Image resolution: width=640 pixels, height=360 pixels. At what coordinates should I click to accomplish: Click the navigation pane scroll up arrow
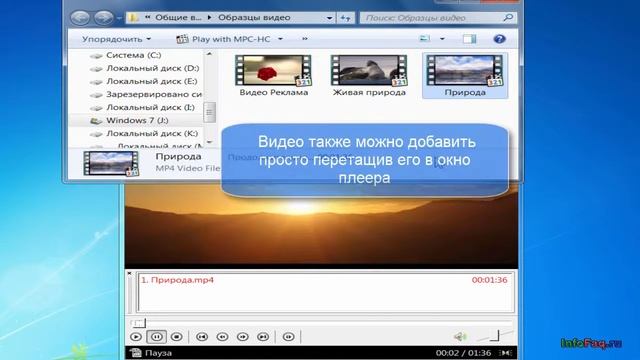tap(209, 54)
